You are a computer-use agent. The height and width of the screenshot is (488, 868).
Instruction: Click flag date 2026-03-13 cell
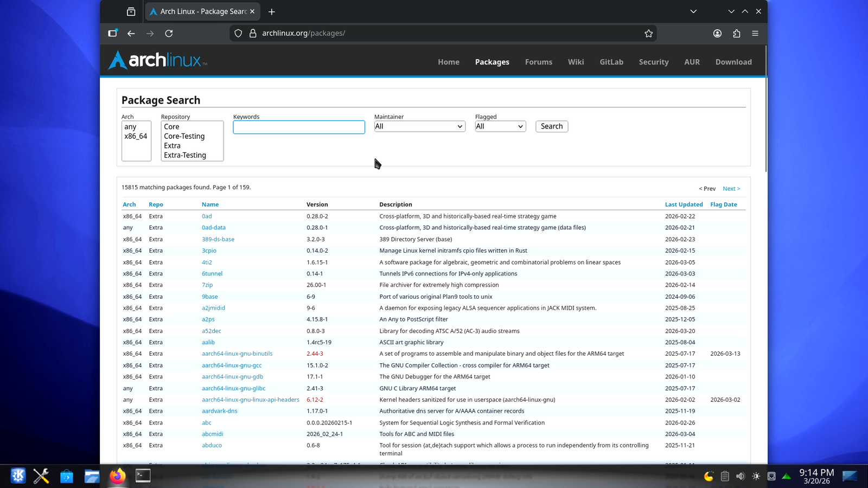725,354
